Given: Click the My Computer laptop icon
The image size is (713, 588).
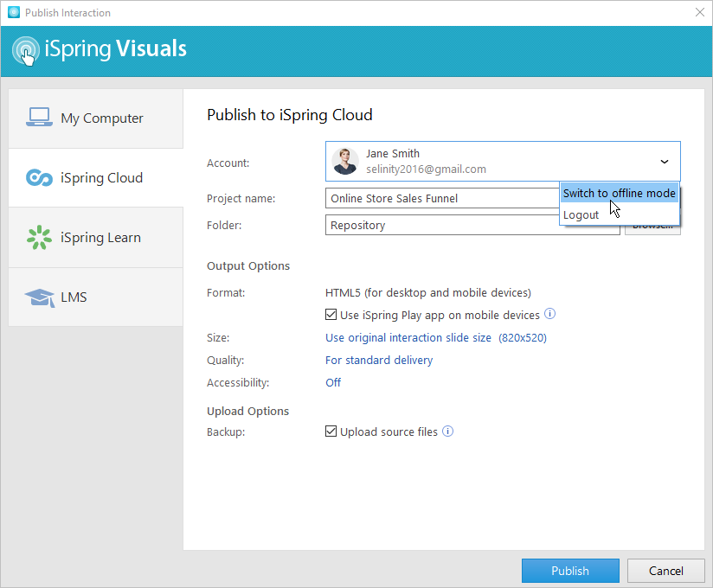Looking at the screenshot, I should pyautogui.click(x=39, y=118).
